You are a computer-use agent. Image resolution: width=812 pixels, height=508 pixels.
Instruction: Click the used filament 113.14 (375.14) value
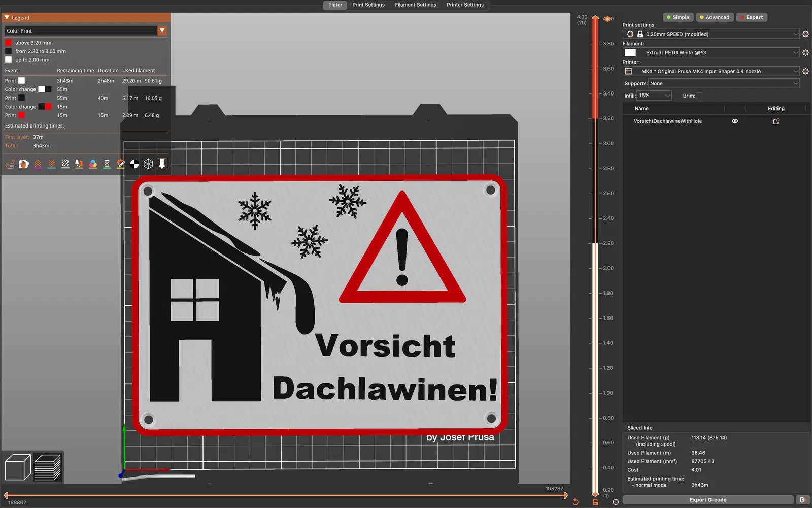[709, 438]
